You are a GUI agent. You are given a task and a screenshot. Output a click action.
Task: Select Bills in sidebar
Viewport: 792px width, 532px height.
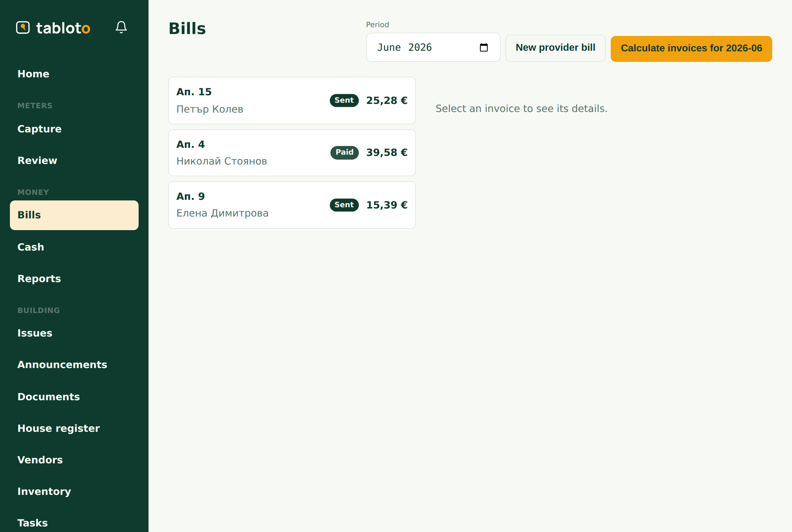[x=74, y=215]
